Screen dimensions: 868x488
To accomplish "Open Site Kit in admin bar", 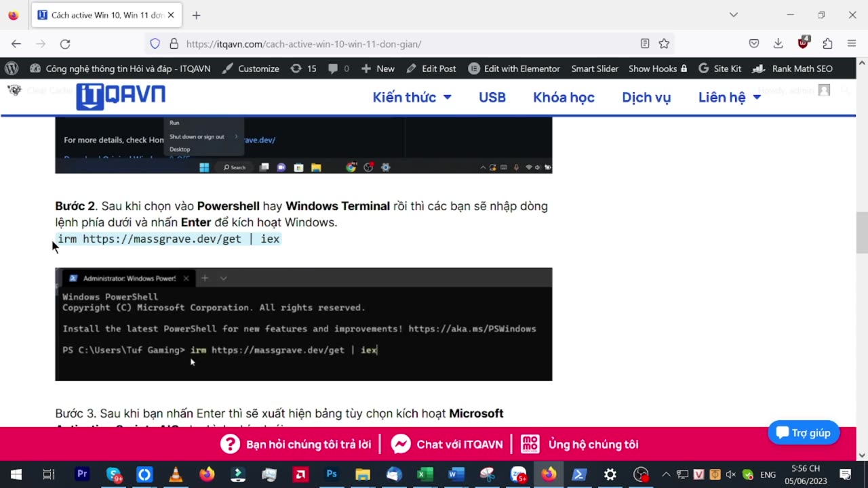I will click(719, 68).
